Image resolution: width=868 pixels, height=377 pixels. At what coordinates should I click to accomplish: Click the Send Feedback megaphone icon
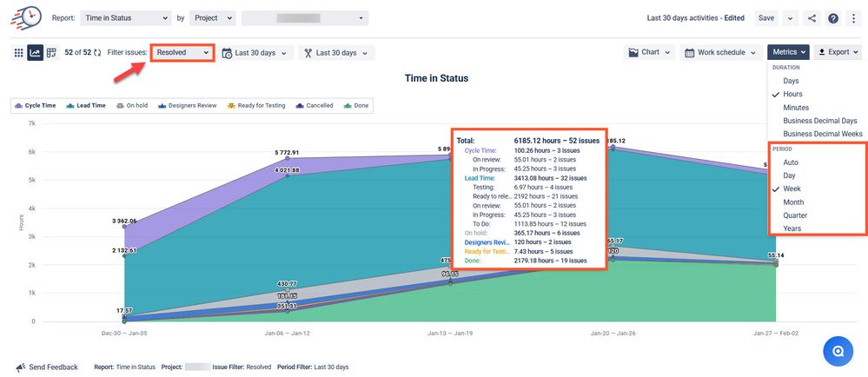21,367
